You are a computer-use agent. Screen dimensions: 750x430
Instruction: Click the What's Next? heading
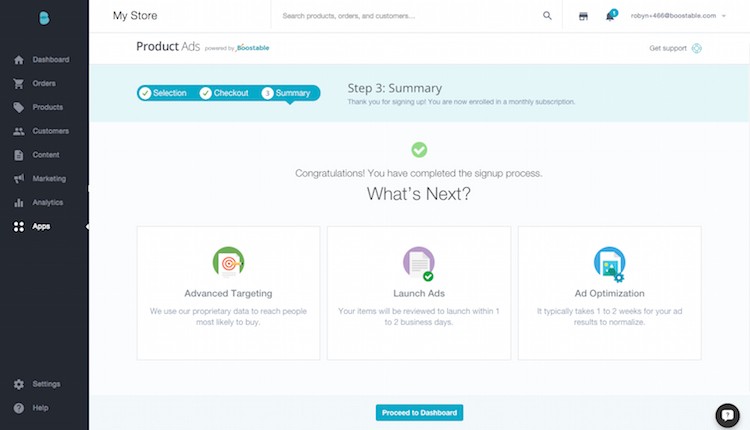419,194
